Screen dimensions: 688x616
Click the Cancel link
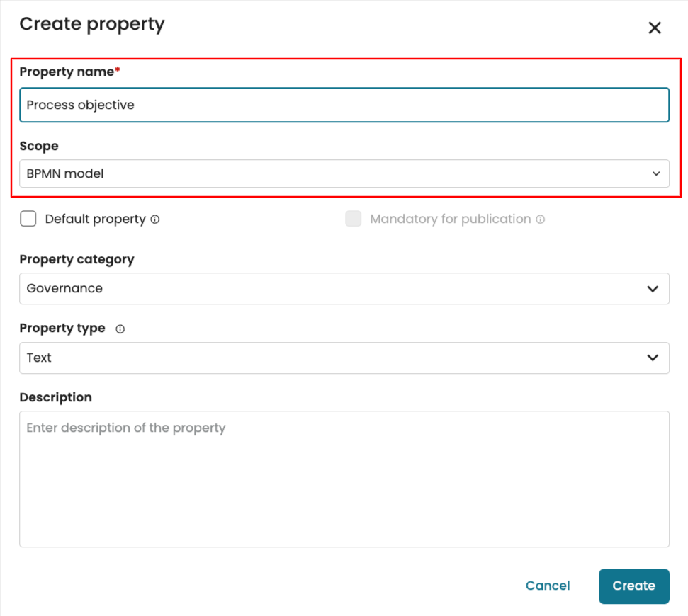[x=548, y=586]
